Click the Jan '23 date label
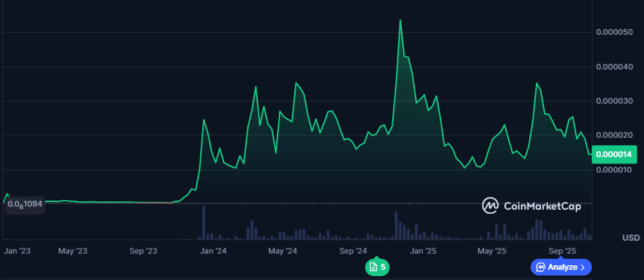This screenshot has width=644, height=280. click(17, 250)
